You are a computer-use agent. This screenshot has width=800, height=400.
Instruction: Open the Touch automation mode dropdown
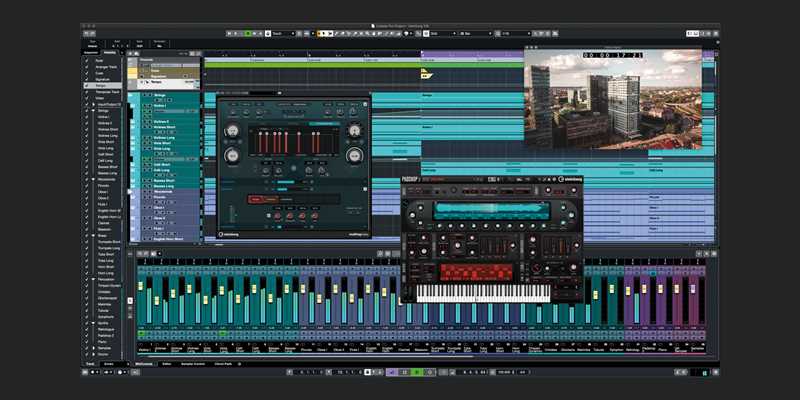coord(284,34)
